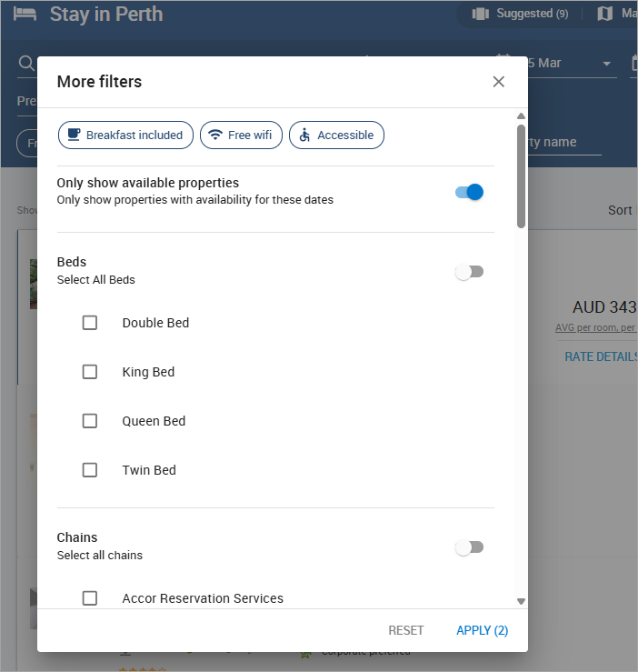Select the Accessible filter chip
The width and height of the screenshot is (638, 672).
pos(336,135)
